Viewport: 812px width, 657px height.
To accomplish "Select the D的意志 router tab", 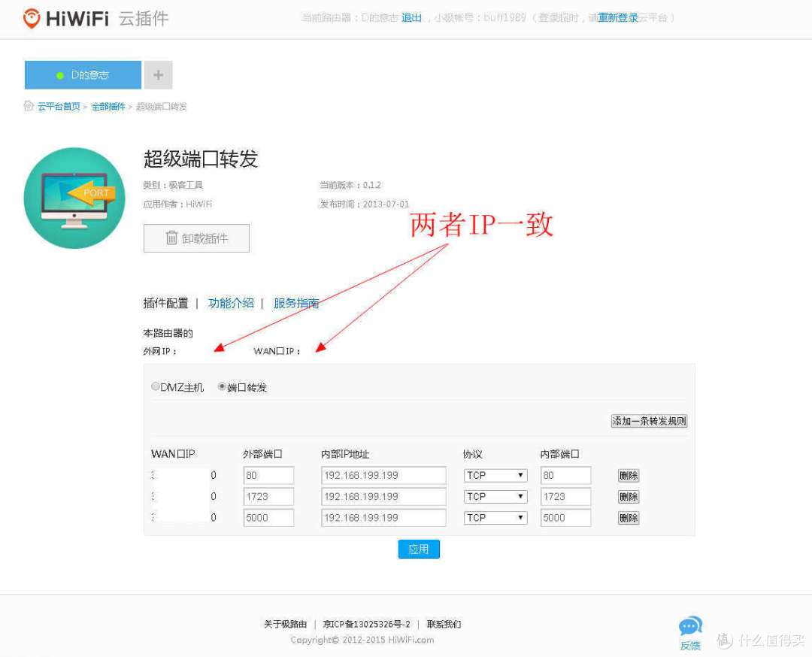I will (83, 75).
